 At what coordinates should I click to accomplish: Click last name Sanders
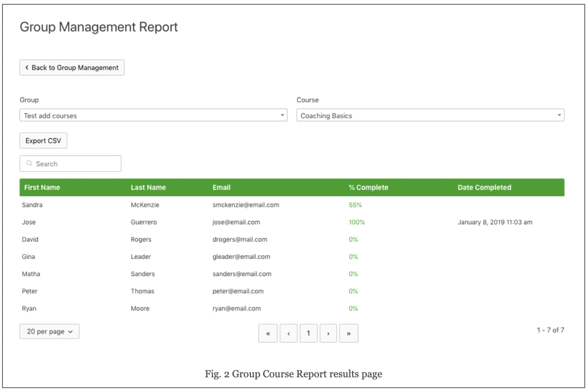(143, 274)
